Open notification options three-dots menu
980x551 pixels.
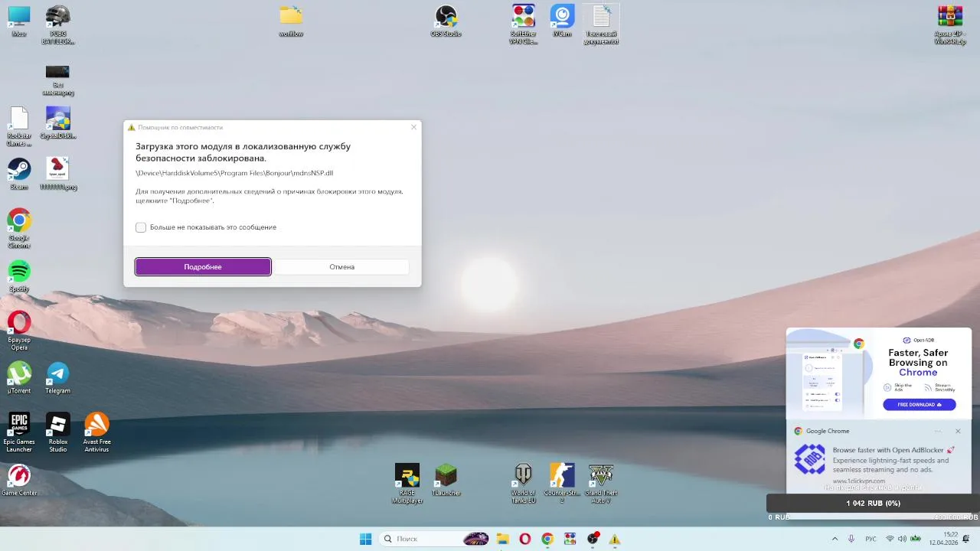(938, 431)
